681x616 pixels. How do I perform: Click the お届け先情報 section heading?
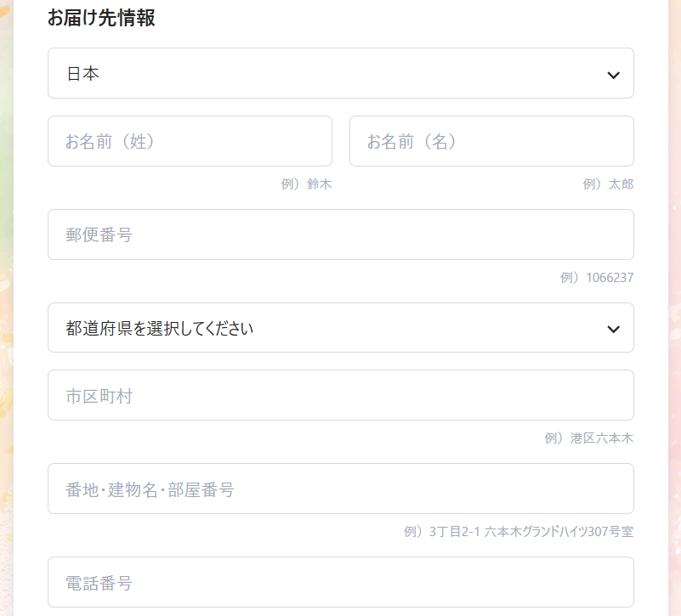(101, 18)
